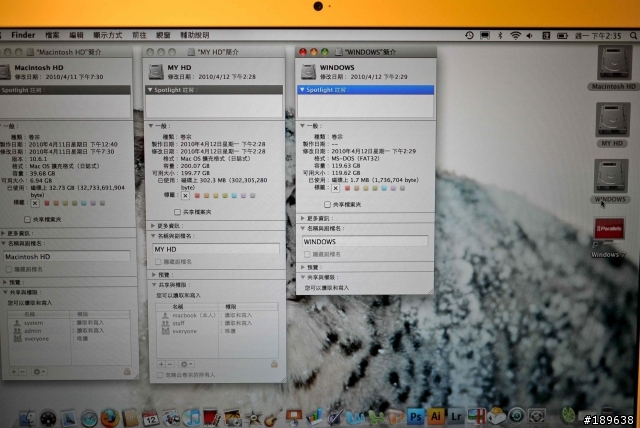Launch Safari from the Dock
Image resolution: width=640 pixels, height=428 pixels.
coord(89,419)
